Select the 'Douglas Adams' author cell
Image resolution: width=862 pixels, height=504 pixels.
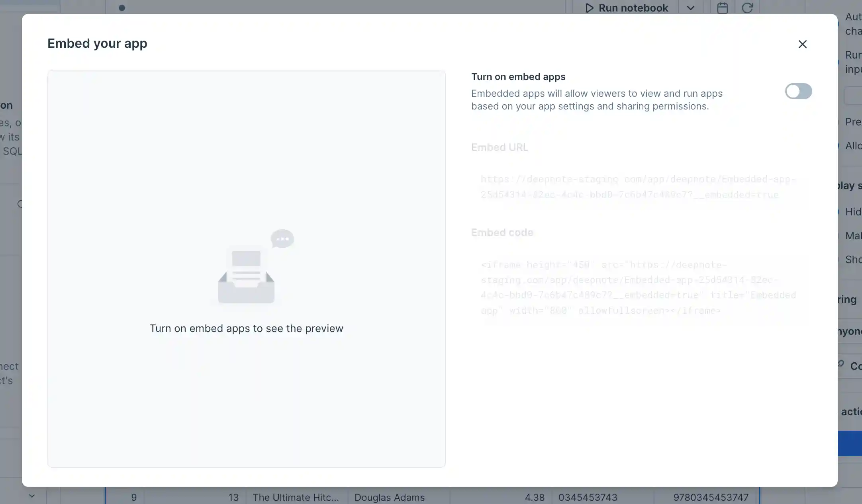coord(389,497)
